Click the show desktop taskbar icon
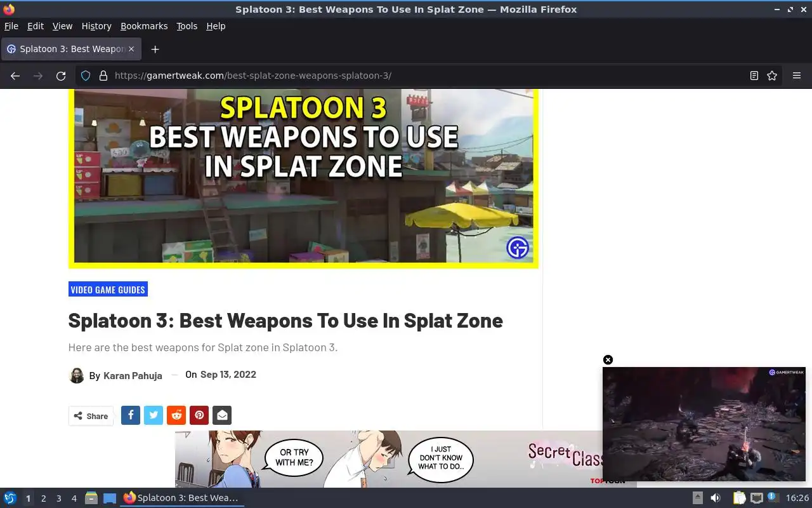812x508 pixels. [110, 498]
